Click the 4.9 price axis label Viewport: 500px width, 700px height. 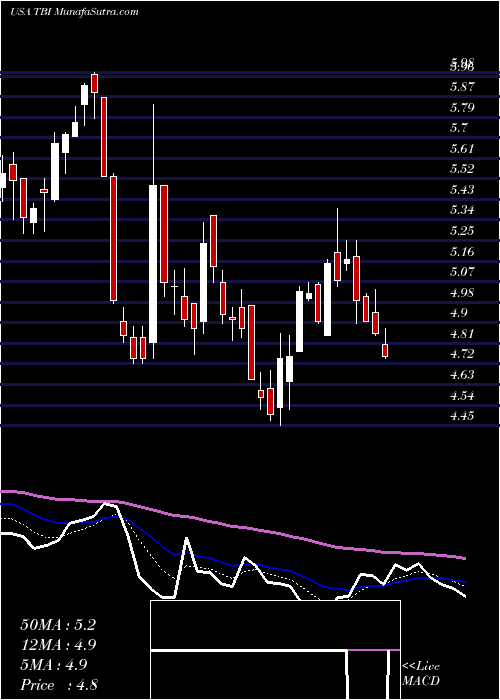click(458, 313)
